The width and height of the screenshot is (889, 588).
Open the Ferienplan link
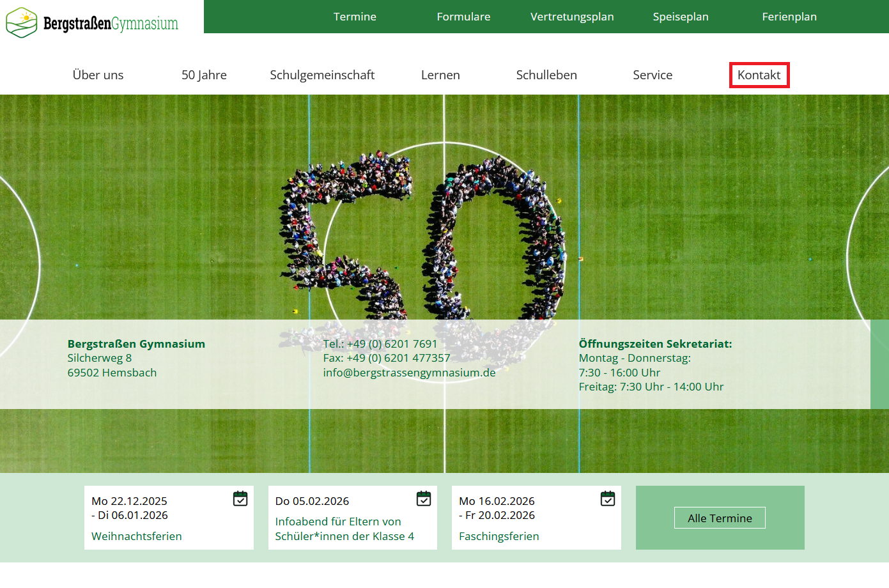(789, 17)
